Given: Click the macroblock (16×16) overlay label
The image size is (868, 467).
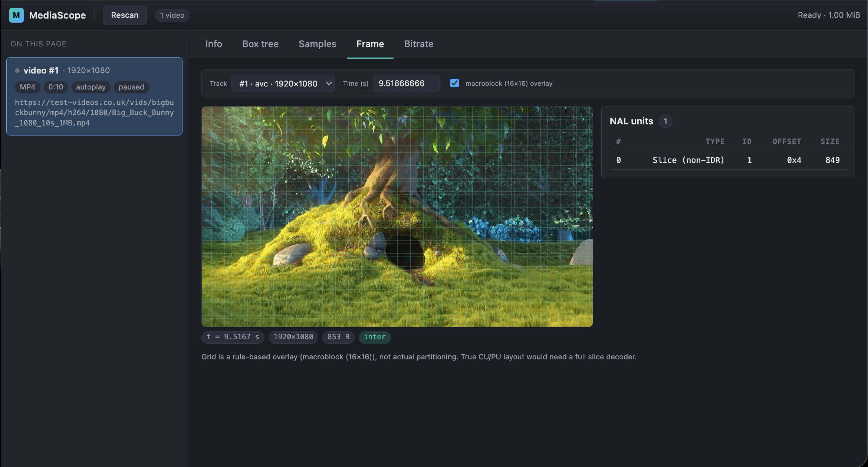Looking at the screenshot, I should 509,84.
